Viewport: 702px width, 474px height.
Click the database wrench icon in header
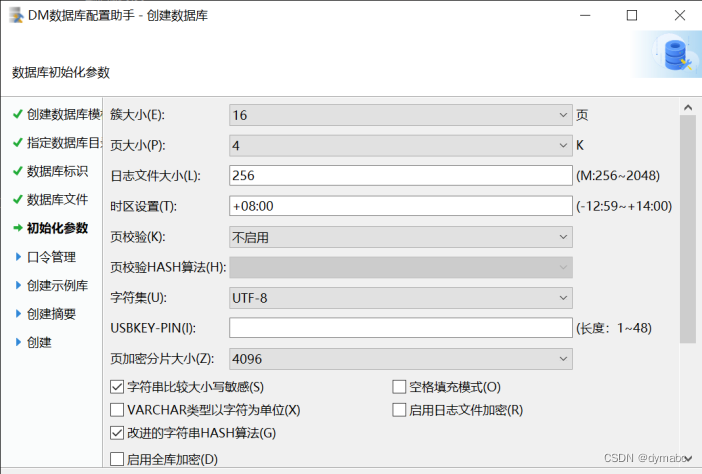677,55
